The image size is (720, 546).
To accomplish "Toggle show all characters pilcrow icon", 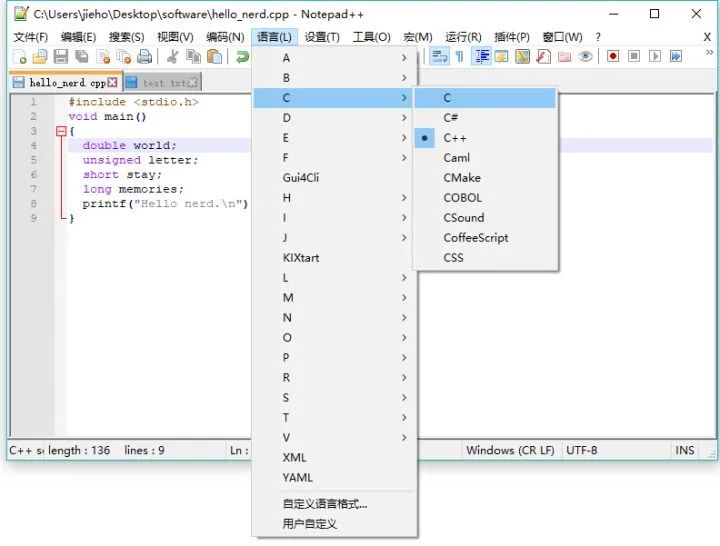I will point(460,56).
